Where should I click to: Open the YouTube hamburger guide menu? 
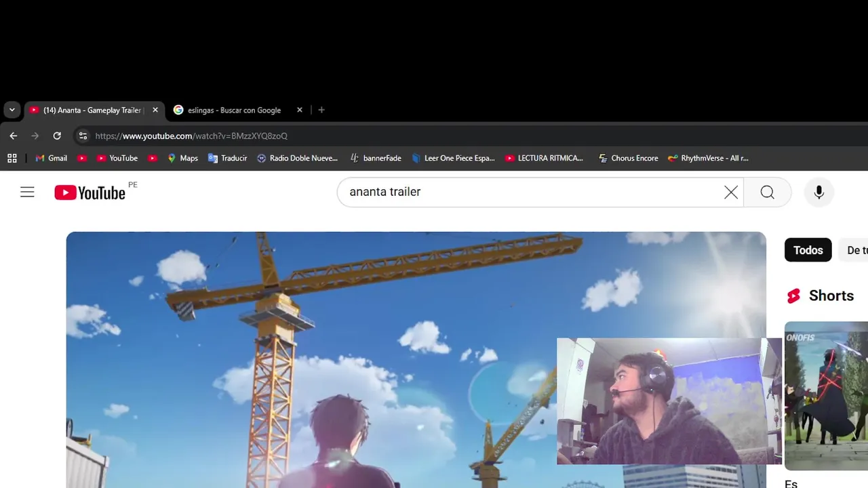coord(27,192)
